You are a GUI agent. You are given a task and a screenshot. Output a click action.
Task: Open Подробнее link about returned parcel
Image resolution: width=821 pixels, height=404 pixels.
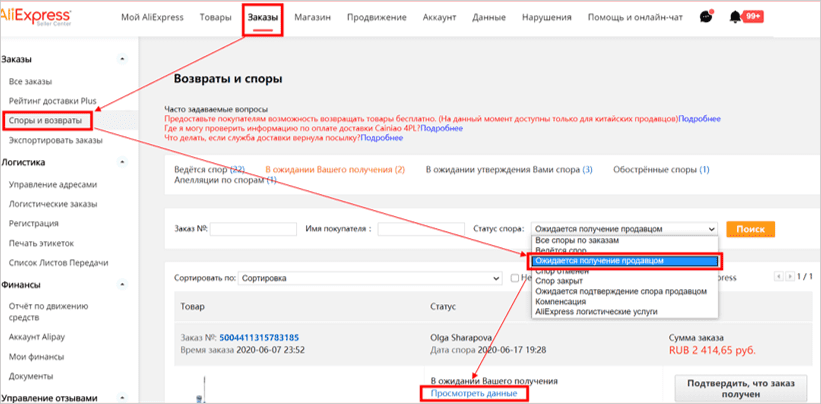click(x=382, y=138)
